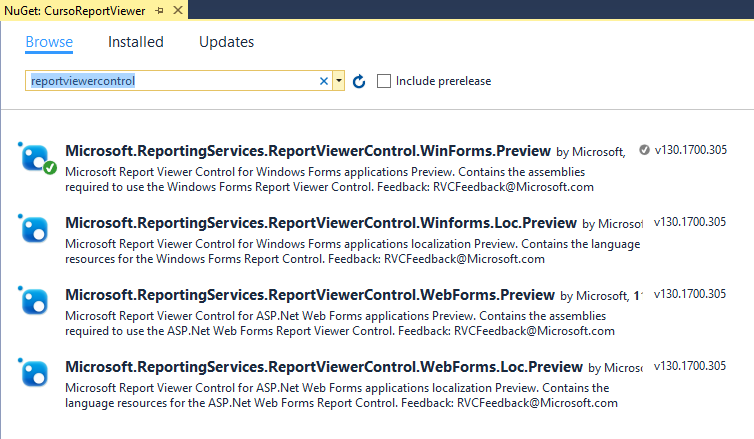Pin the NuGet document tab
The image size is (754, 439).
point(158,11)
